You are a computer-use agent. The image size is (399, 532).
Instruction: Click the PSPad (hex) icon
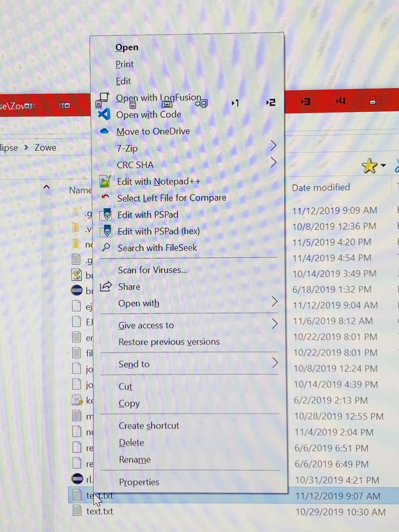point(106,231)
